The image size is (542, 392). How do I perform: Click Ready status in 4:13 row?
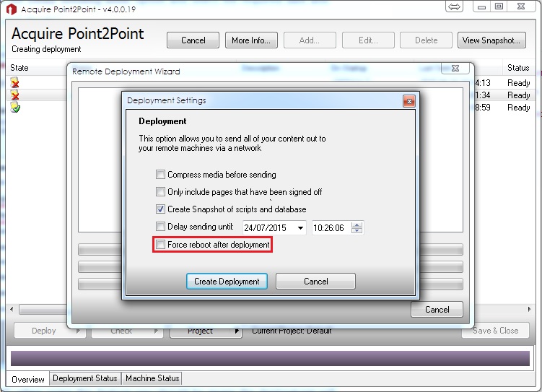click(518, 82)
